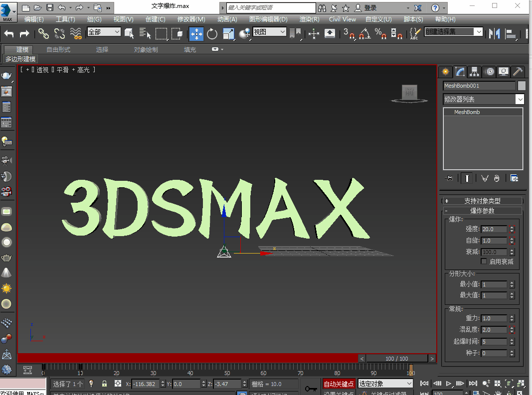This screenshot has width=532, height=395.
Task: Toggle the 自动关键点 auto key button
Action: [339, 384]
